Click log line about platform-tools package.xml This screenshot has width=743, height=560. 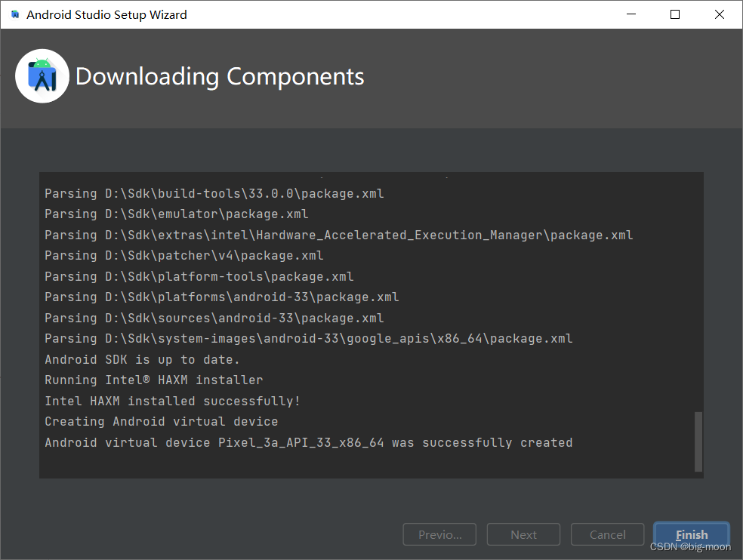click(199, 276)
